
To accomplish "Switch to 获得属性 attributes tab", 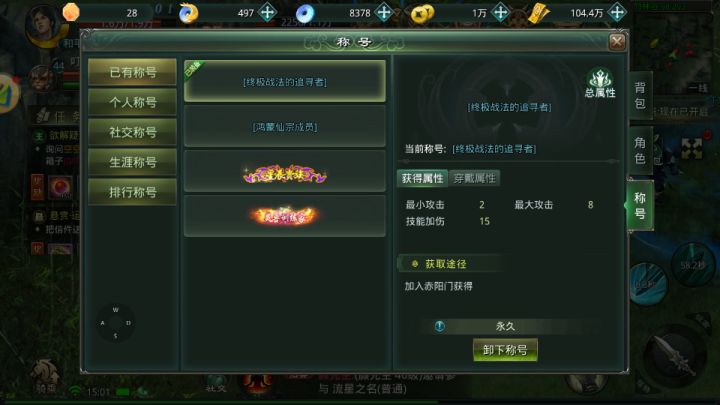I will tap(422, 178).
